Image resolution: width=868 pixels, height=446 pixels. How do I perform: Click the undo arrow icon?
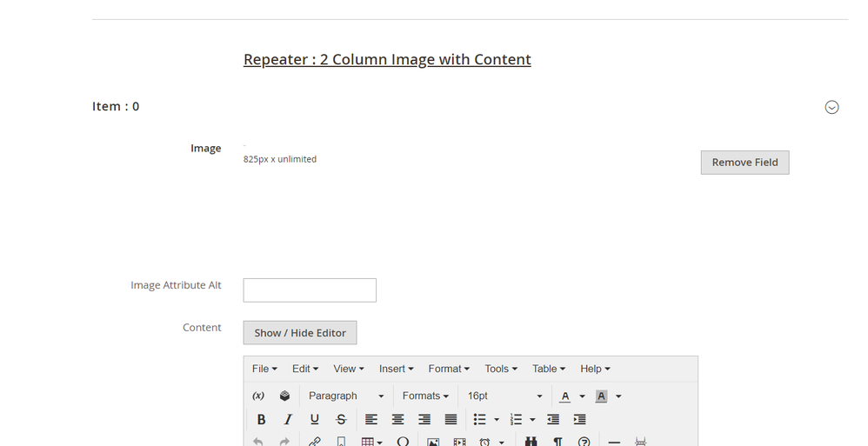(x=258, y=442)
